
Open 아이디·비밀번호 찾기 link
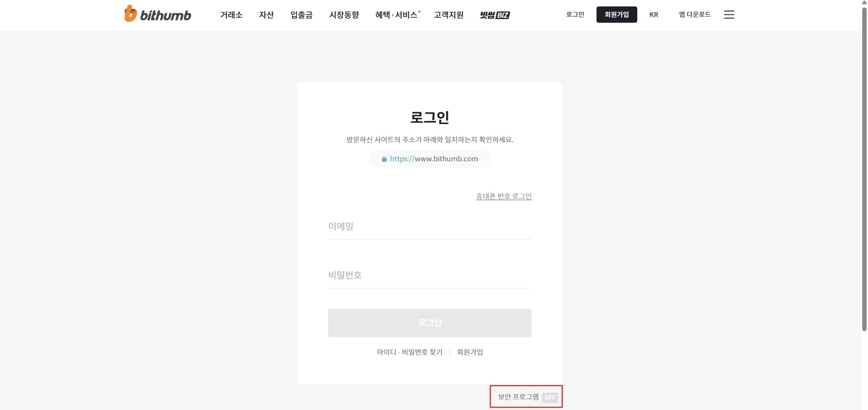(410, 352)
